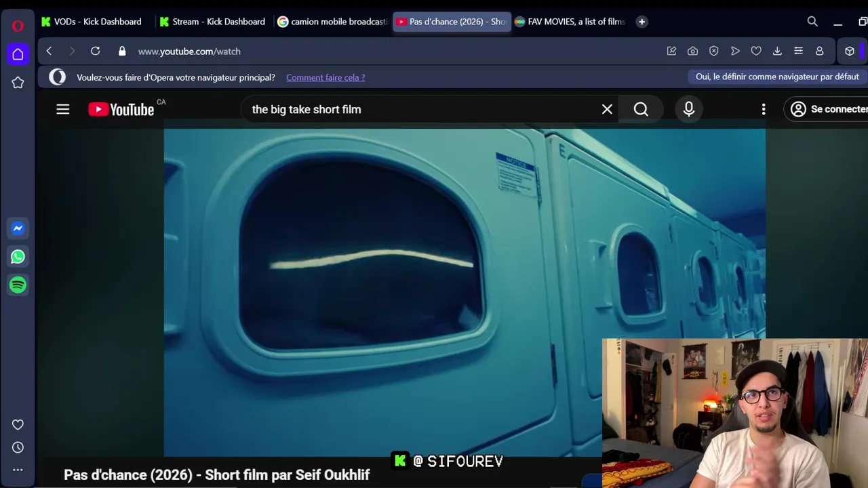Screen dimensions: 868x488
Task: Add page to bookmarks with toolbar heart
Action: point(756,51)
